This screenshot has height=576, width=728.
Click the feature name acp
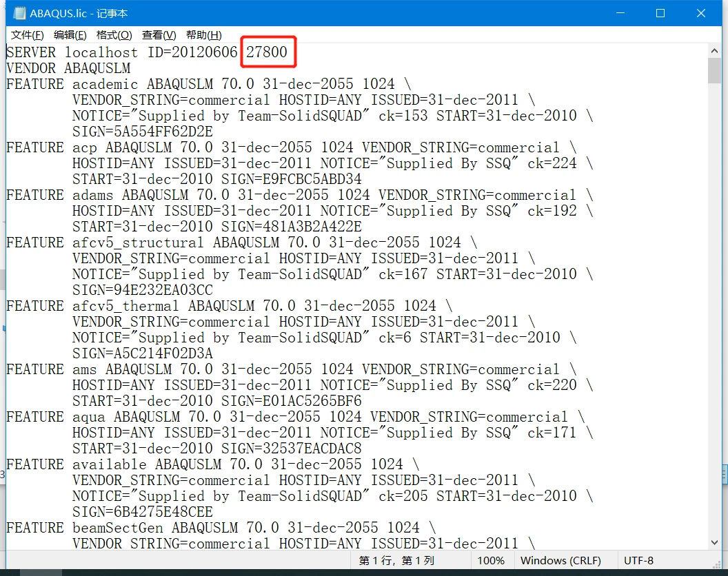(x=85, y=147)
